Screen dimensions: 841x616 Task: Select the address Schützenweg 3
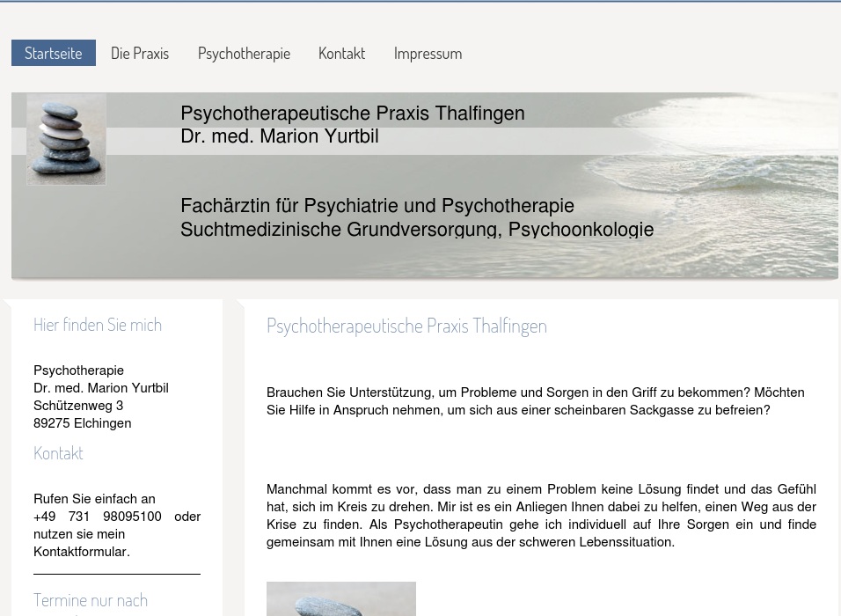78,406
